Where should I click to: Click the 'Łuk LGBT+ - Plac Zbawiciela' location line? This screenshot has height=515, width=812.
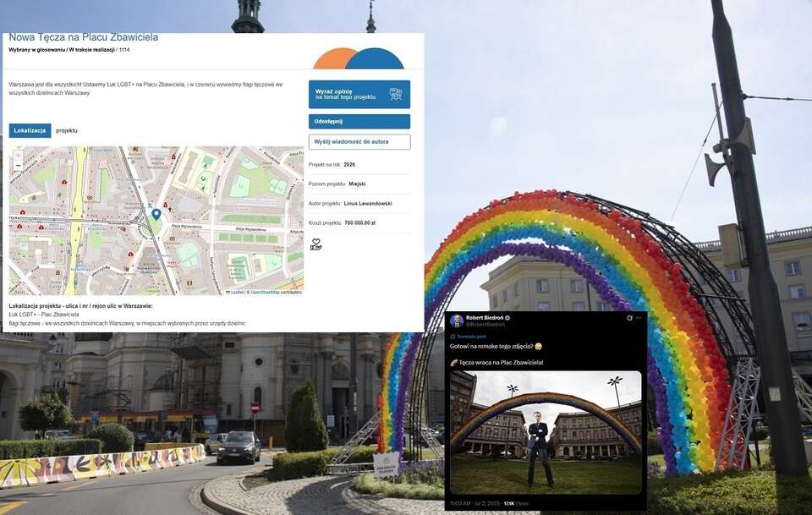(x=44, y=315)
